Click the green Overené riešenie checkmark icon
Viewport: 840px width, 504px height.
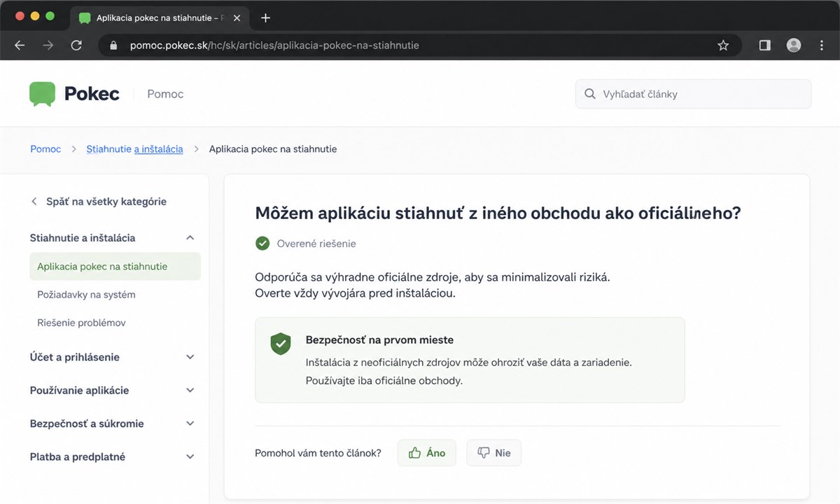coord(262,243)
